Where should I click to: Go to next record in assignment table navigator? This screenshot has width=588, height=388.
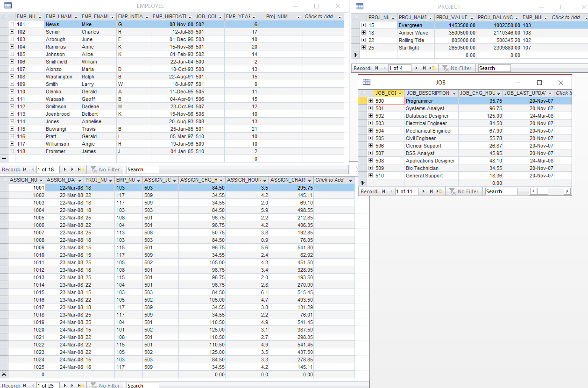click(x=65, y=386)
